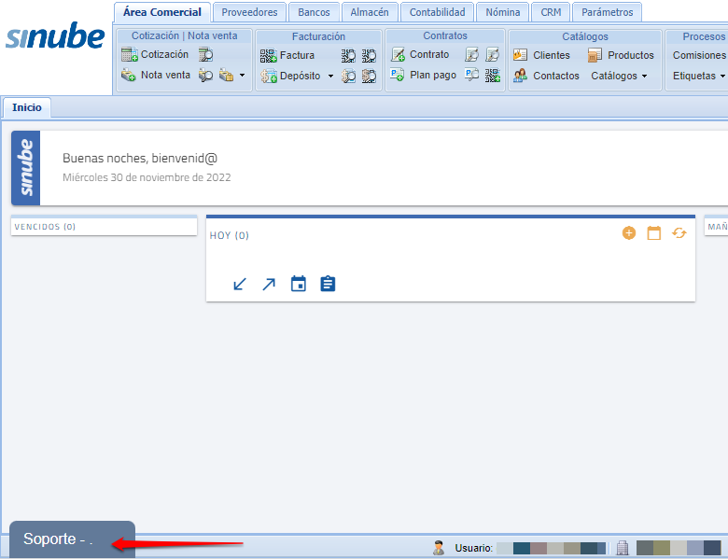Expand the Depósito dropdown arrow
Image resolution: width=728 pixels, height=560 pixels.
tap(330, 77)
